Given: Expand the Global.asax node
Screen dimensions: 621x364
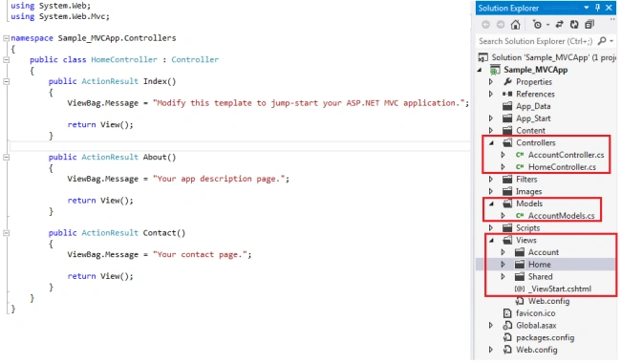Looking at the screenshot, I should point(491,326).
